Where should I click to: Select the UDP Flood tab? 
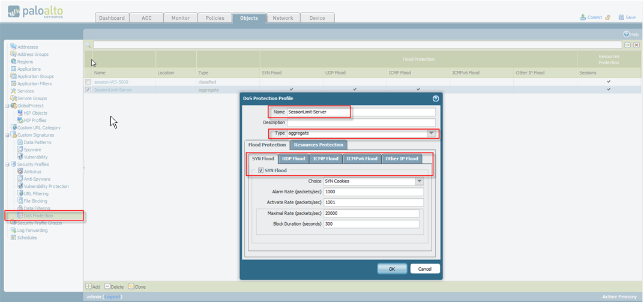[294, 159]
